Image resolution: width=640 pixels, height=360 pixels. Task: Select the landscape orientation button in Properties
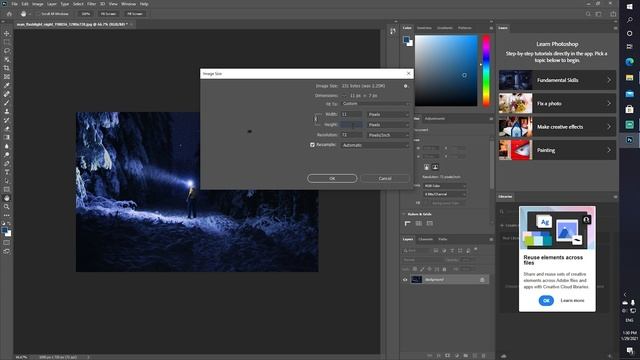click(x=435, y=167)
